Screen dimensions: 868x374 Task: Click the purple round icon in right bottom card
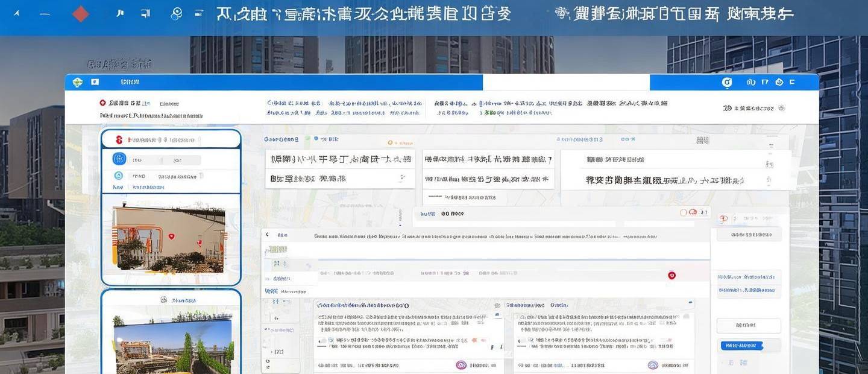pyautogui.click(x=653, y=365)
